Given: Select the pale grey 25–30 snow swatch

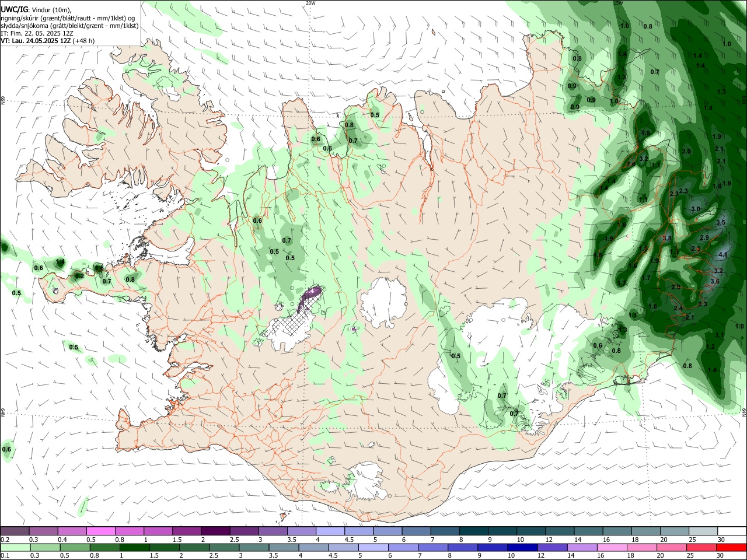Looking at the screenshot, I should [704, 531].
